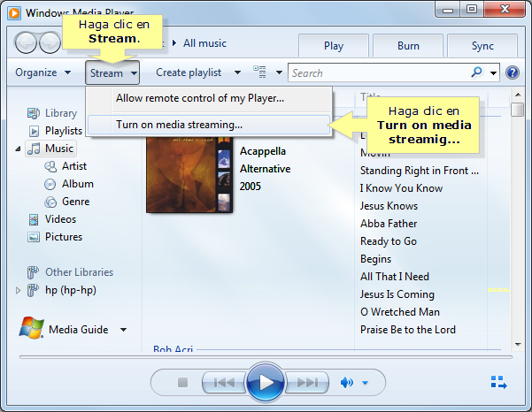Switch to Now Playing view icon
Image resolution: width=532 pixels, height=412 pixels.
click(498, 382)
